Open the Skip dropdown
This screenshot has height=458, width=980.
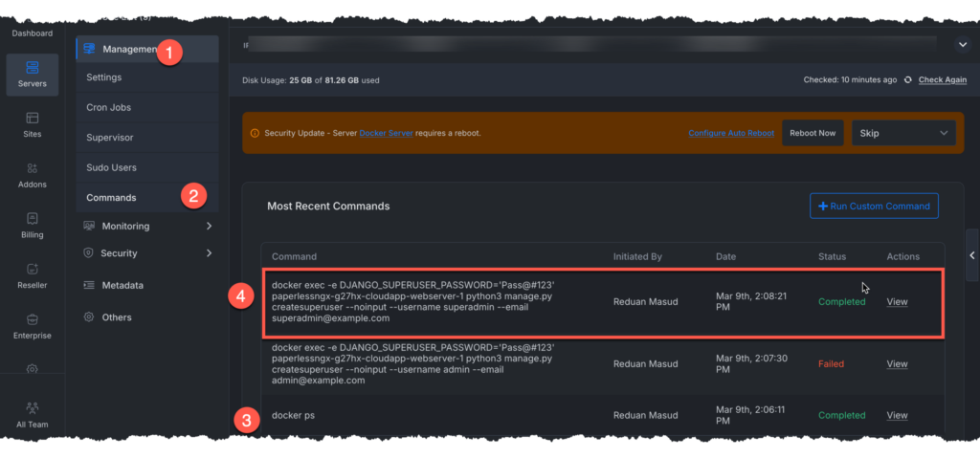click(x=903, y=133)
